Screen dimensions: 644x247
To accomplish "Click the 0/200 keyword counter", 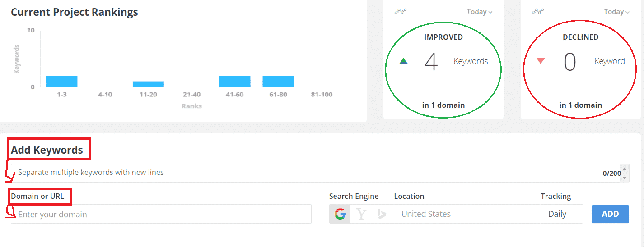I will point(611,173).
